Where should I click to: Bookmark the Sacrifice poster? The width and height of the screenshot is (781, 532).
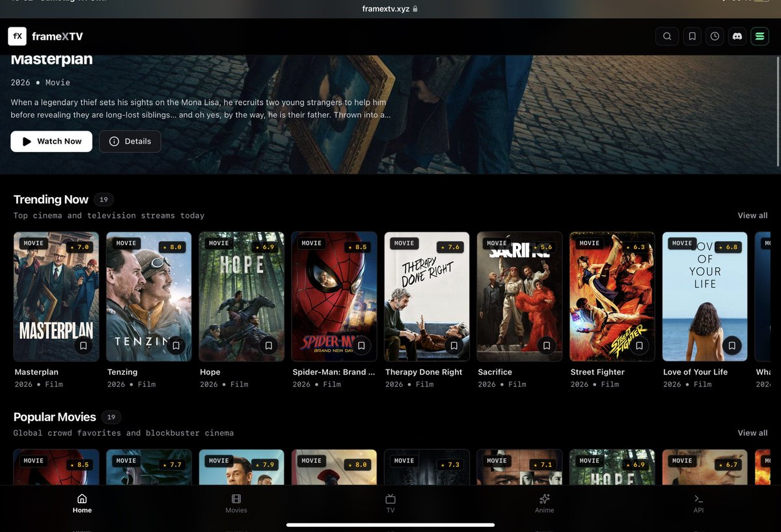click(x=547, y=346)
